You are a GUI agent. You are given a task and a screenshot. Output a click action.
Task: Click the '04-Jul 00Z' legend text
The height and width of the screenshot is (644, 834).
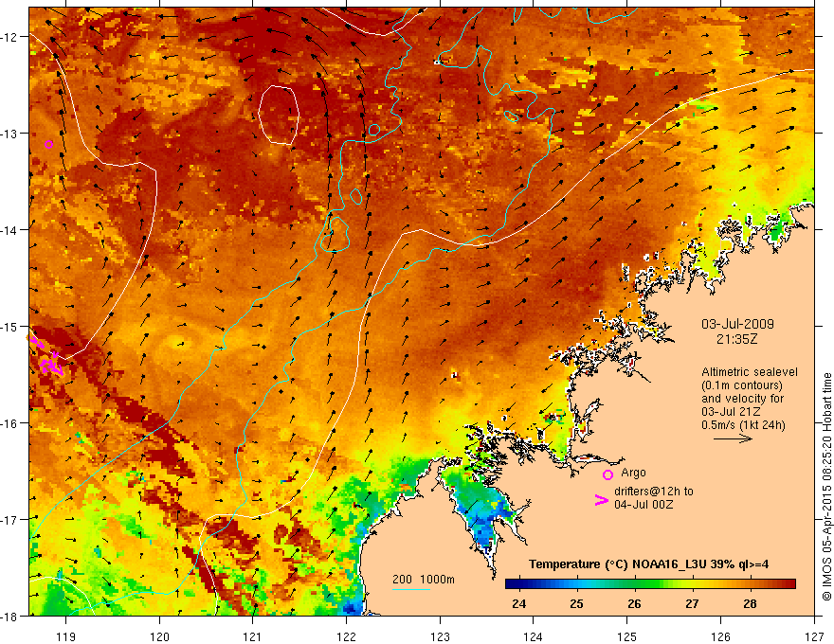(644, 504)
